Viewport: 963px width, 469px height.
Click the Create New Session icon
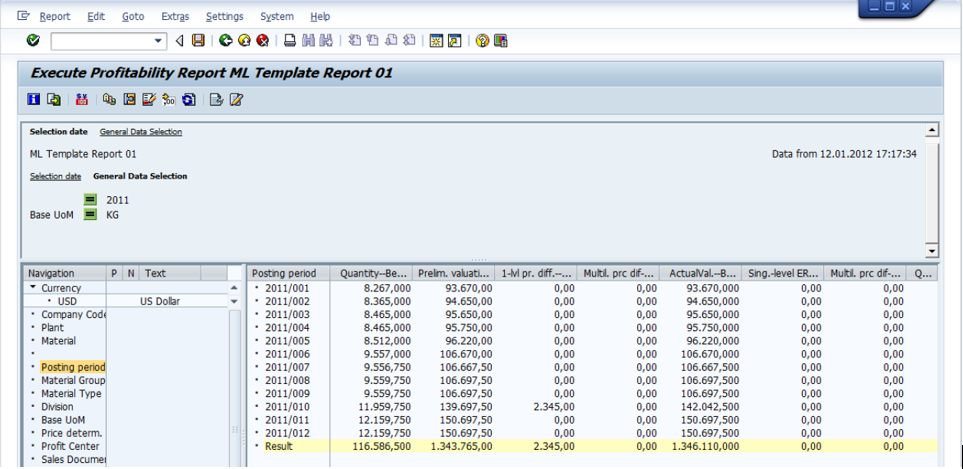click(x=436, y=41)
